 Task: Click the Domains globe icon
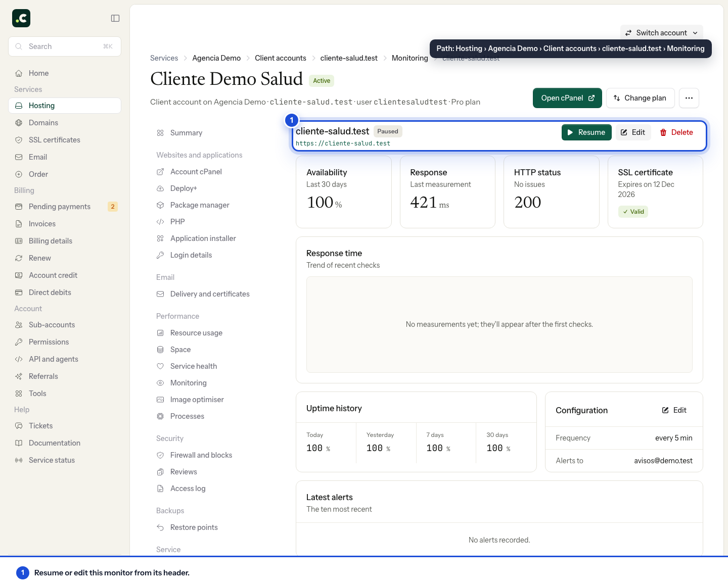tap(19, 123)
